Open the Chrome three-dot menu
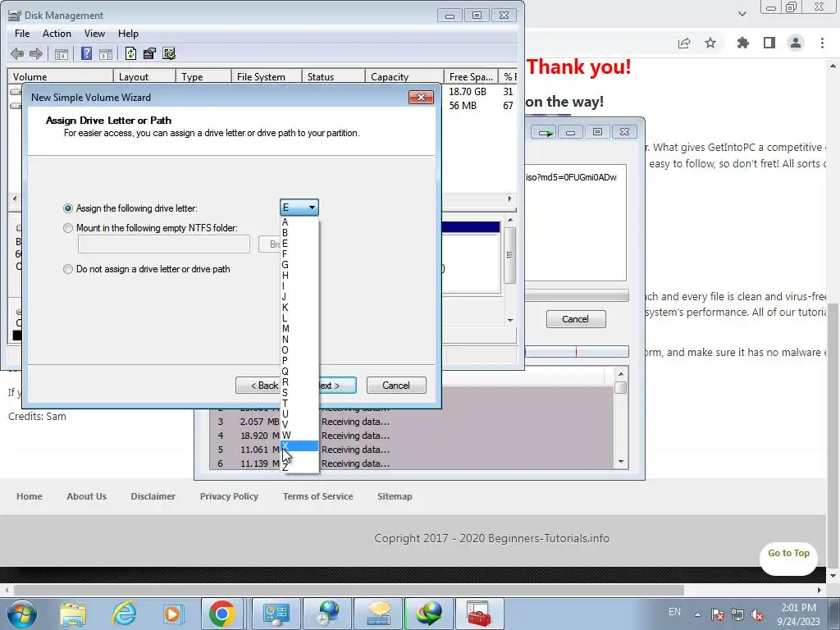840x630 pixels. (x=822, y=43)
